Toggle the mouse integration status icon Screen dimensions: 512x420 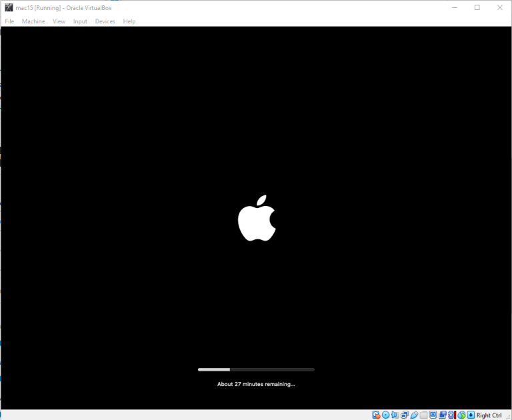461,415
